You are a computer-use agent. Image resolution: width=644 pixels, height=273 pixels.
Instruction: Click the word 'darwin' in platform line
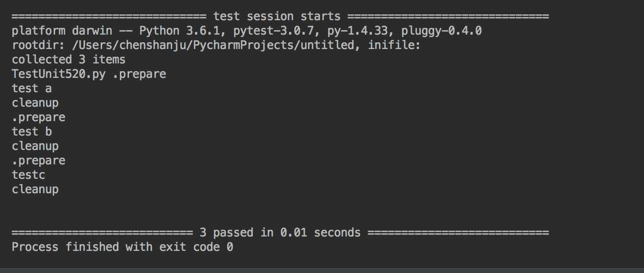[92, 31]
